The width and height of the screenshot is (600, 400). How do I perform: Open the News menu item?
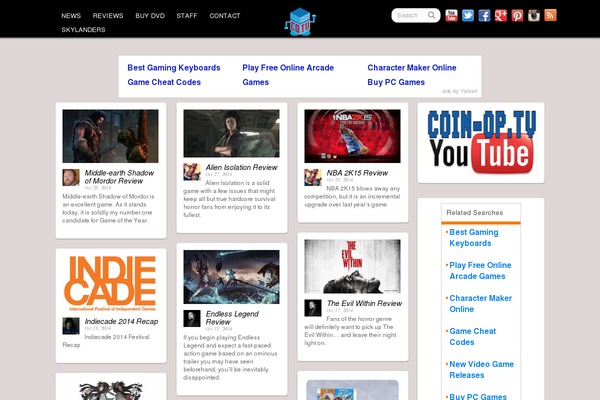71,16
